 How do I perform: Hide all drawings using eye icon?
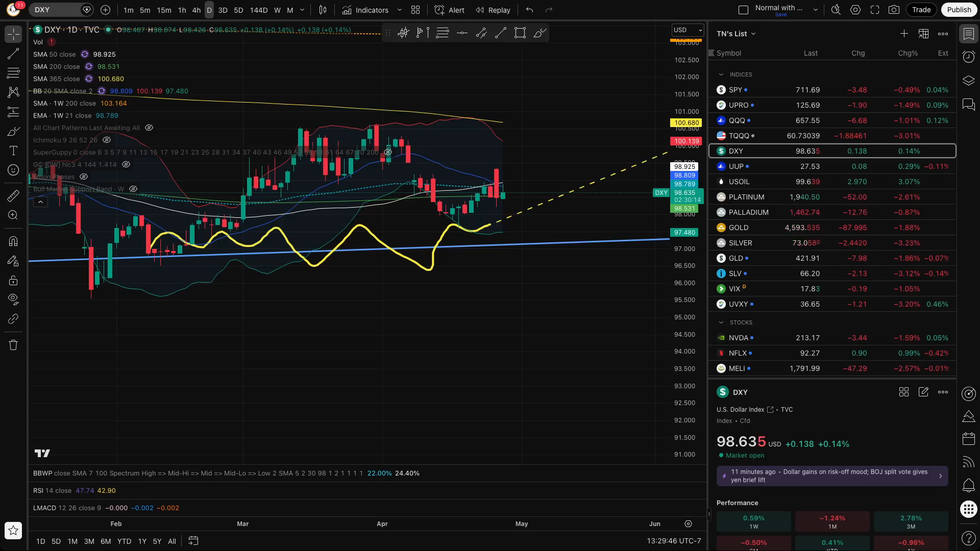tap(13, 299)
